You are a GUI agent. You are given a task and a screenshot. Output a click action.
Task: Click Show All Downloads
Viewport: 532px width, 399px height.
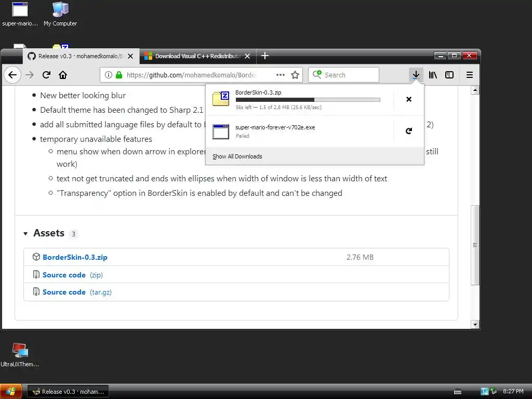[x=237, y=156]
